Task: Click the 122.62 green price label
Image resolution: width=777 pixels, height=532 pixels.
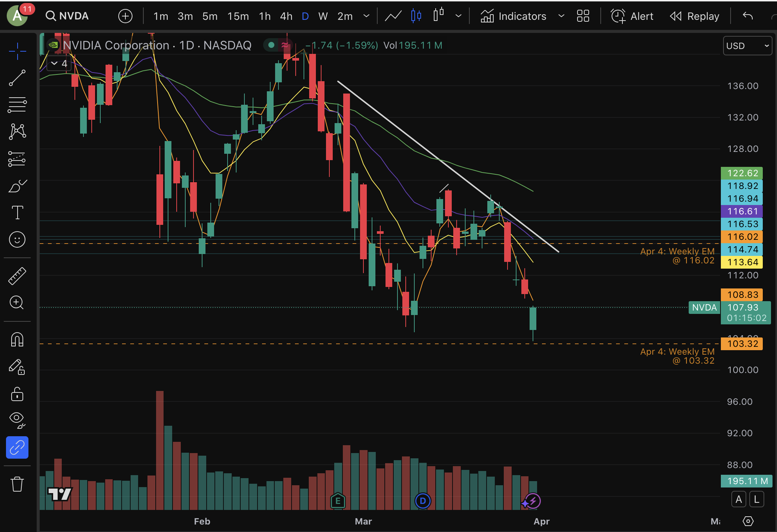Action: 742,173
